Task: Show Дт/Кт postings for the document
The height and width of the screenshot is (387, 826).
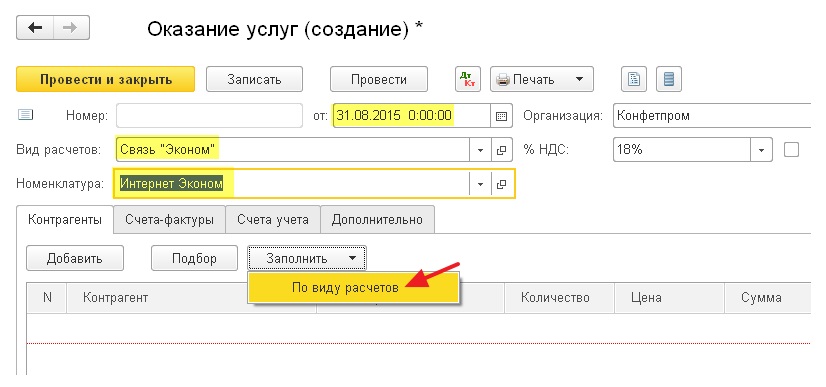Action: click(x=468, y=80)
